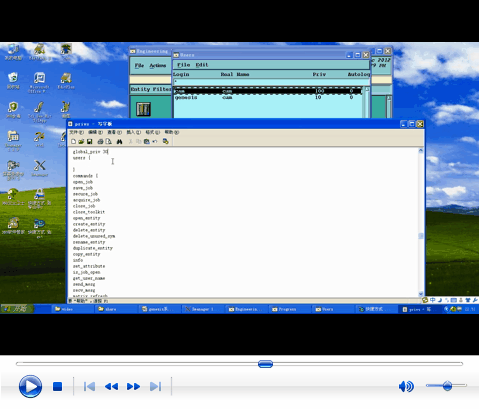
Task: Open print preview in WordPad toolbar
Action: click(108, 142)
